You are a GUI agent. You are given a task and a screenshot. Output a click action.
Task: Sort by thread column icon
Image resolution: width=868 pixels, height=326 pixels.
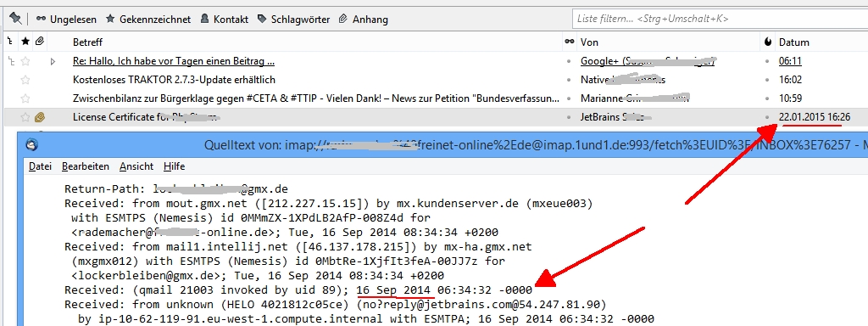(9, 42)
